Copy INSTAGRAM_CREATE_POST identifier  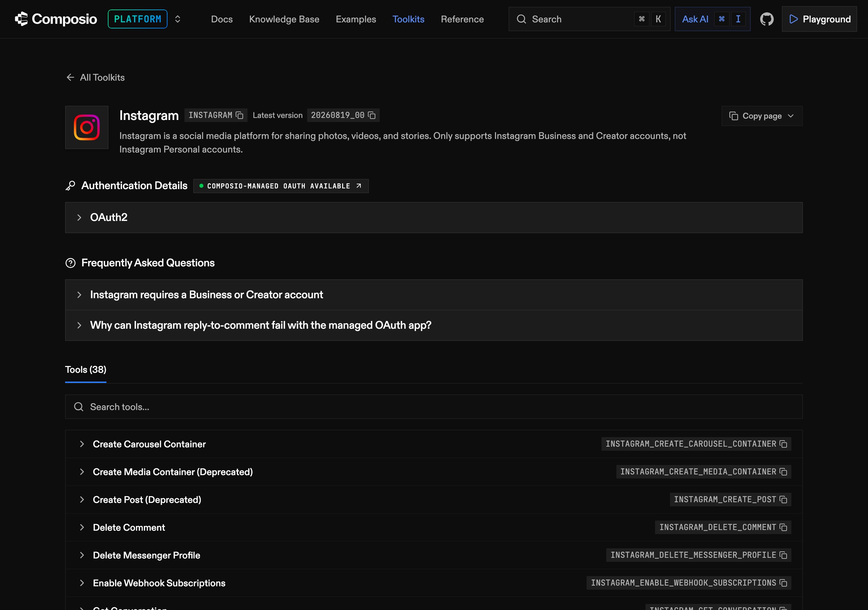pos(783,500)
